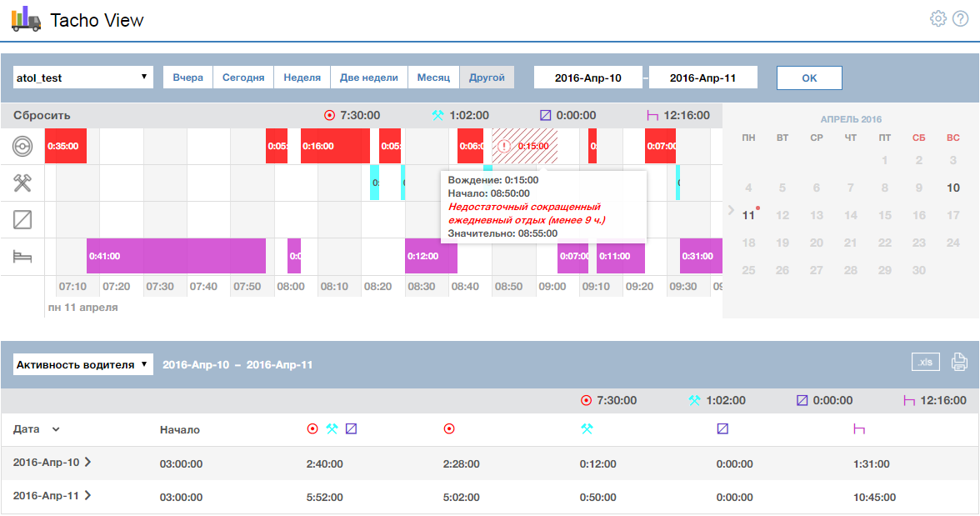Export report using the xls icon
This screenshot has width=980, height=516.
coord(926,362)
